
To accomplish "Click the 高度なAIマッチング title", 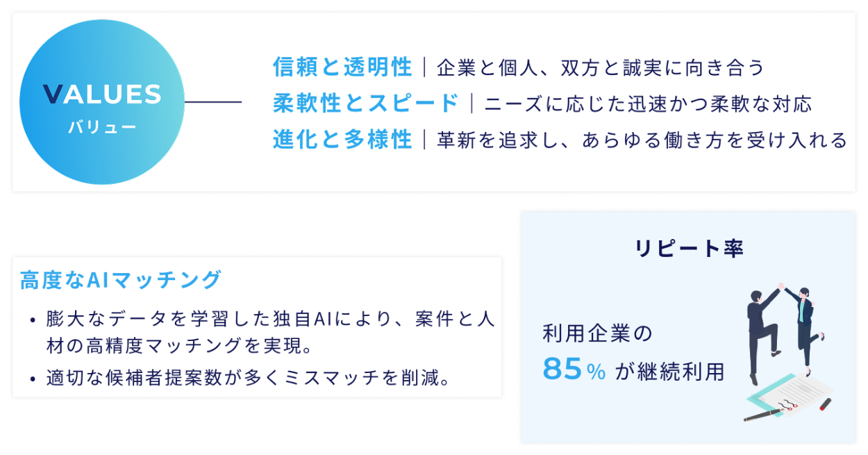I will pyautogui.click(x=120, y=280).
